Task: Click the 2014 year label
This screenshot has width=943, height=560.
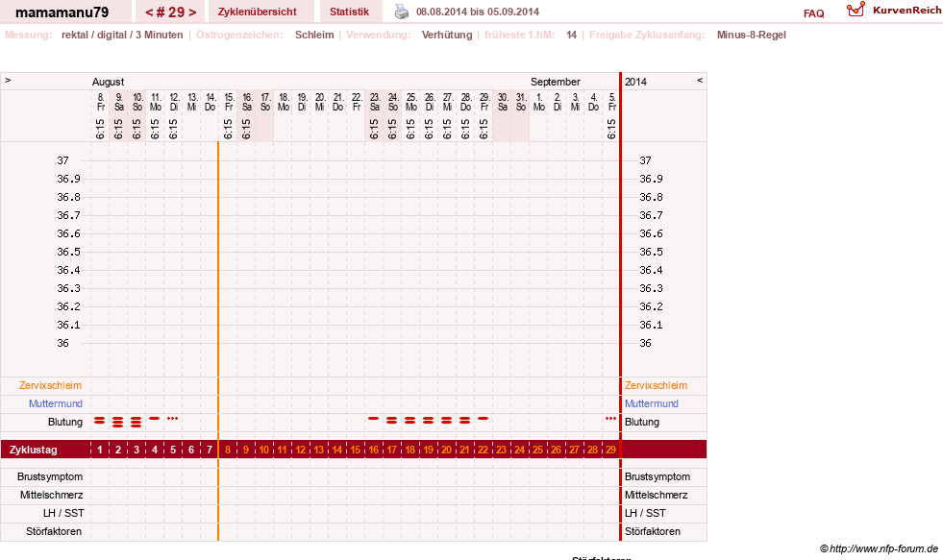Action: (x=635, y=82)
